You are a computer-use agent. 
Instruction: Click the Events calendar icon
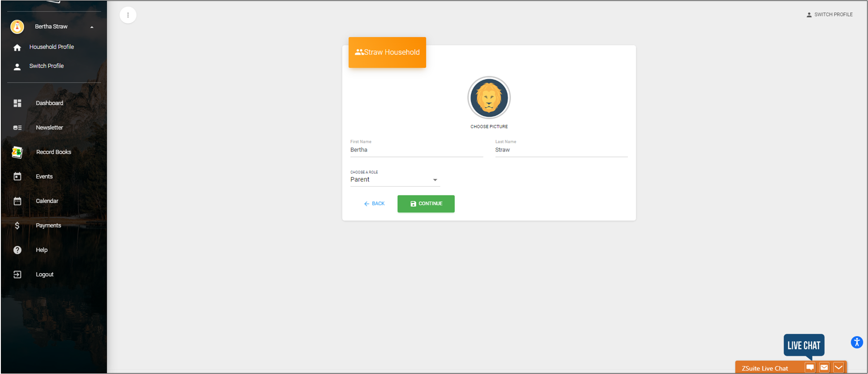click(x=17, y=177)
